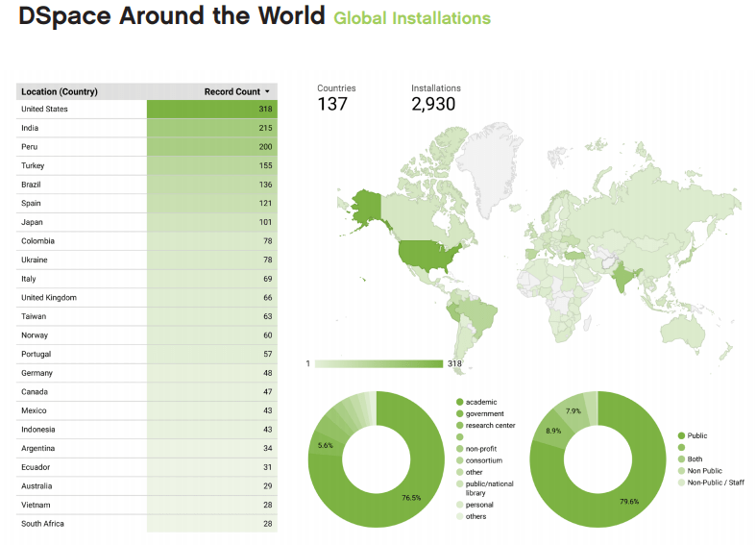This screenshot has height=545, width=756.
Task: Click the Location (Country) column header
Action: (x=60, y=92)
